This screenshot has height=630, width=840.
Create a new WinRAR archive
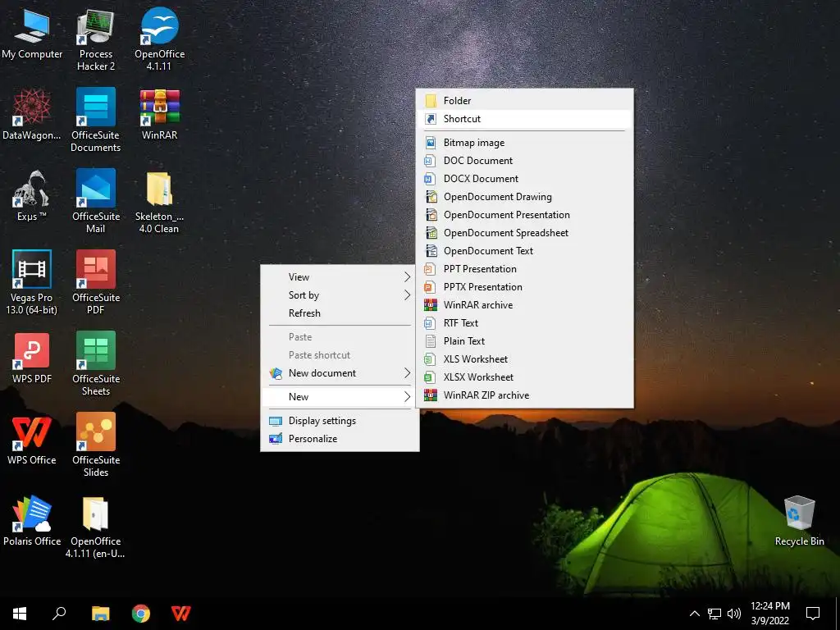click(x=524, y=305)
